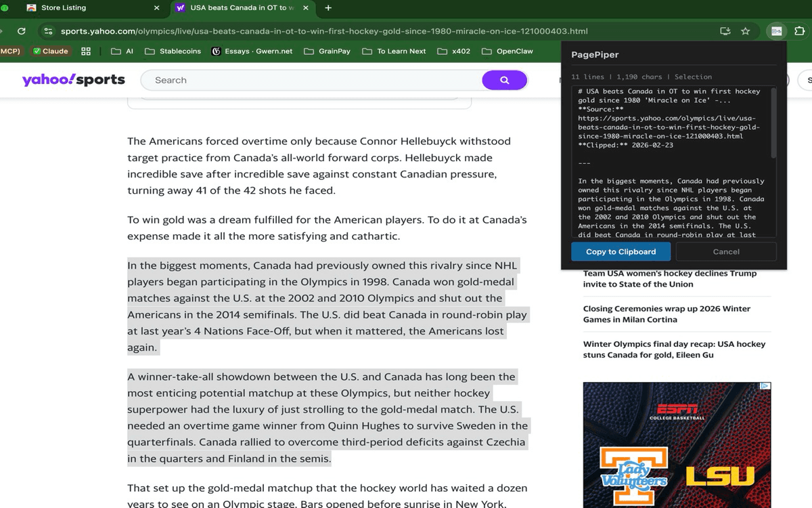The width and height of the screenshot is (812, 508).
Task: Bookmark this page with the star icon
Action: coord(745,31)
